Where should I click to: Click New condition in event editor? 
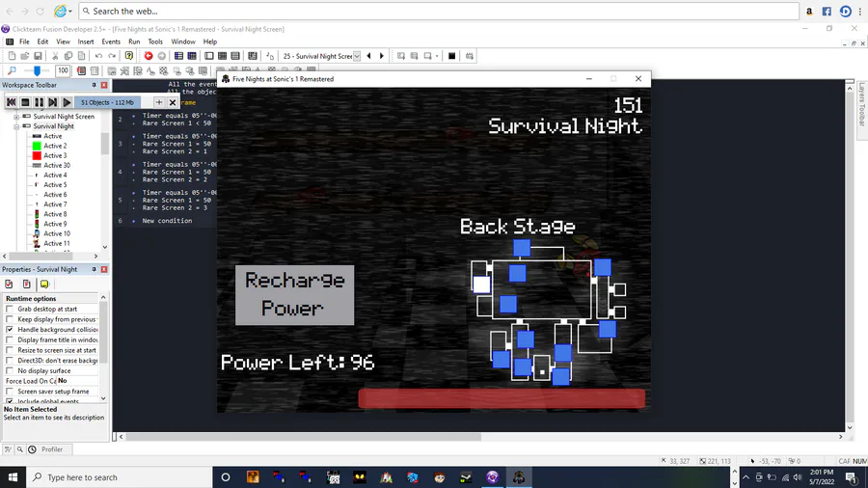[167, 221]
